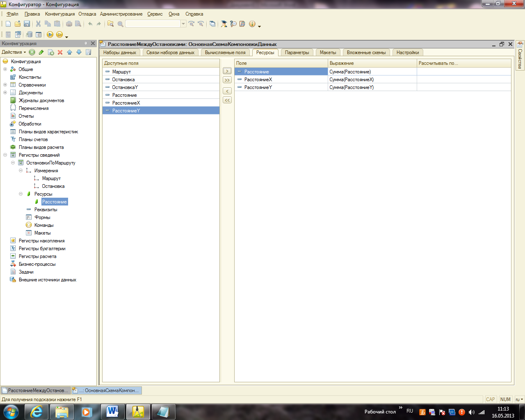
Task: Expand the Справочники tree node
Action: [5, 85]
